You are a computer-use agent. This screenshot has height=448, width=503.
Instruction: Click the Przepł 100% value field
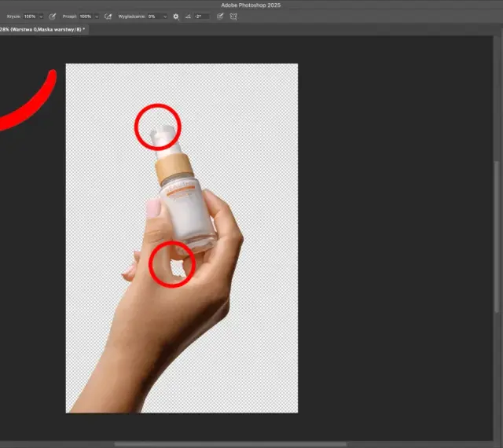click(x=86, y=17)
